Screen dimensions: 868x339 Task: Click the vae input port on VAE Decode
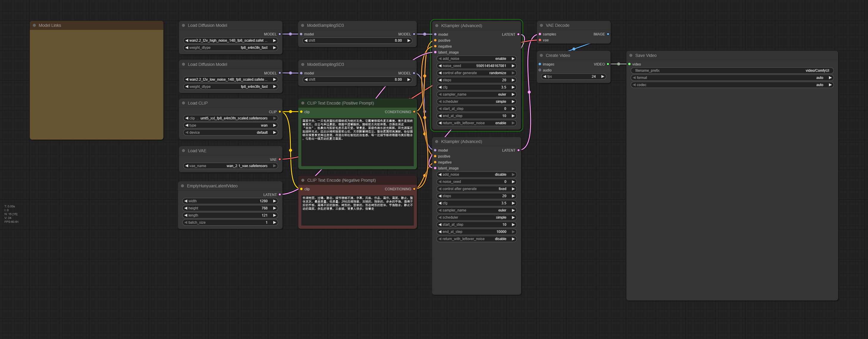[540, 40]
